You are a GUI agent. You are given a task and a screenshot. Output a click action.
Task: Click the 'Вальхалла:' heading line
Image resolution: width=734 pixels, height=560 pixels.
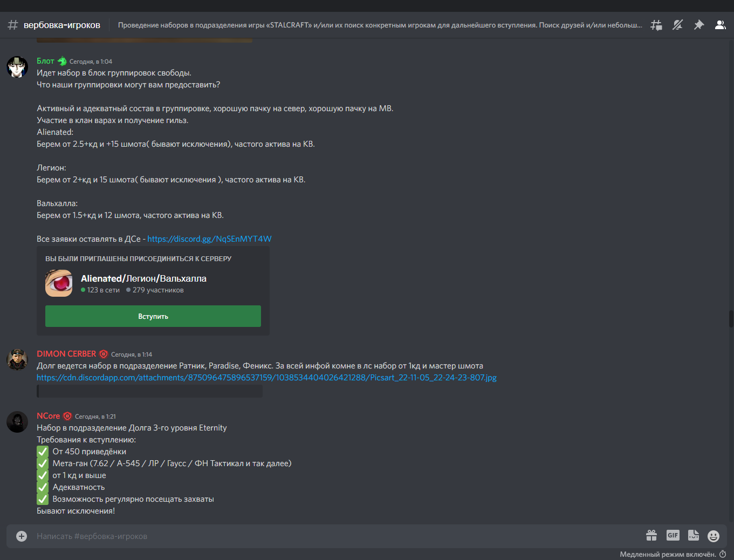point(57,203)
